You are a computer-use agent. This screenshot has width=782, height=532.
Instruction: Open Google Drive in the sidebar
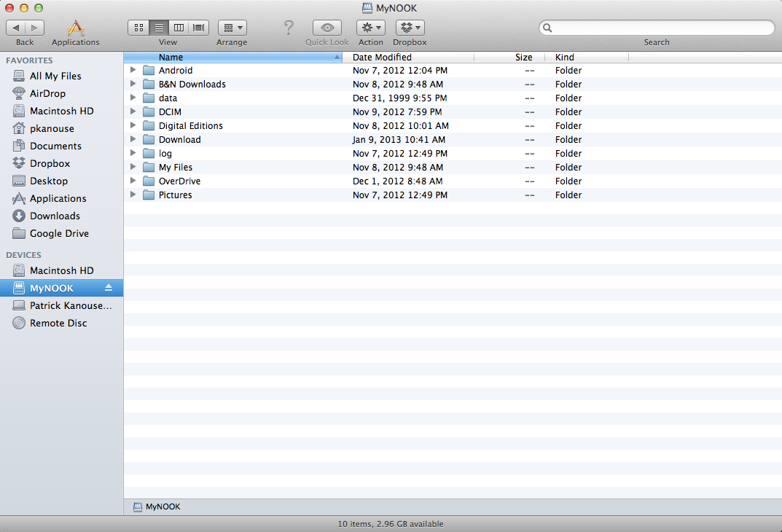click(62, 233)
